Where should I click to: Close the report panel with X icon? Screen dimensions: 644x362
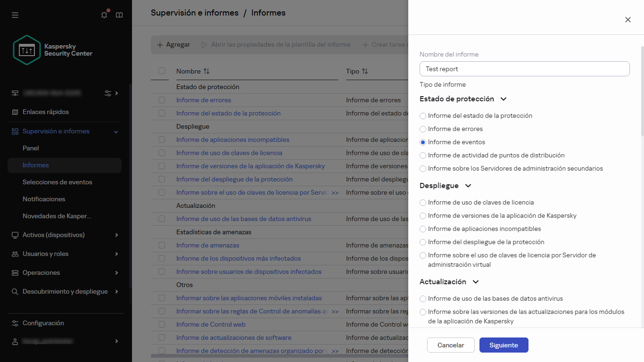click(627, 20)
